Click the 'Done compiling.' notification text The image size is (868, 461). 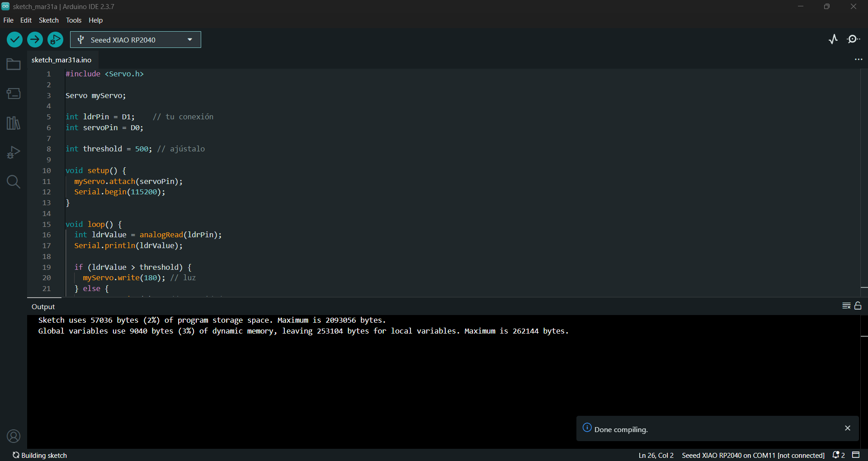621,429
